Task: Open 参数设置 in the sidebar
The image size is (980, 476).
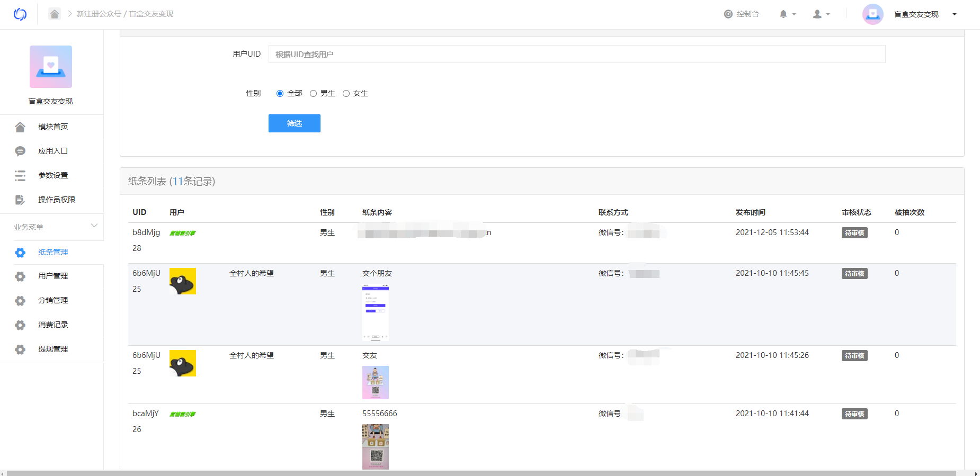Action: 53,175
